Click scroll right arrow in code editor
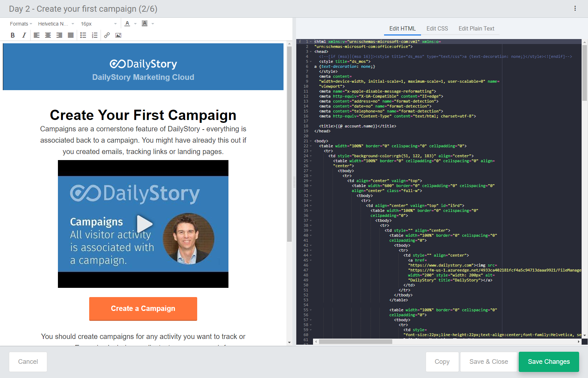This screenshot has height=378, width=588. click(579, 341)
